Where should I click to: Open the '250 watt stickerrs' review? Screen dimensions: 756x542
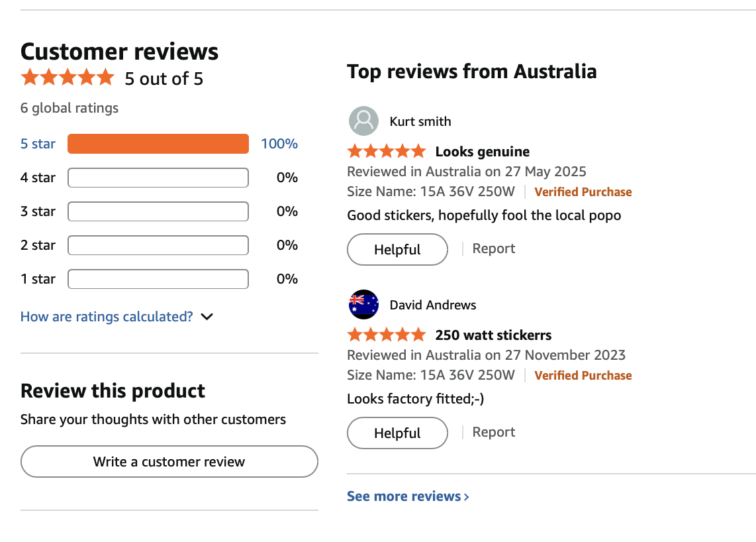tap(493, 335)
